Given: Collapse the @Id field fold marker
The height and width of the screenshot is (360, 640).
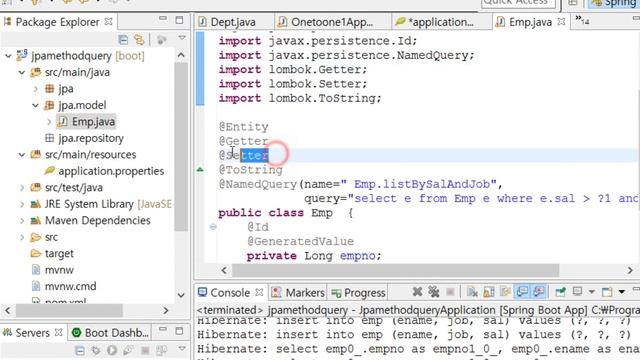Looking at the screenshot, I should pyautogui.click(x=213, y=227).
